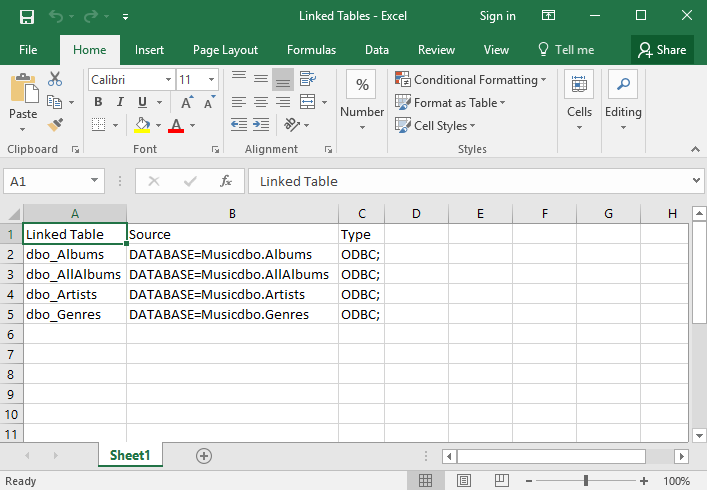Launch the Font dialog box

pos(216,150)
